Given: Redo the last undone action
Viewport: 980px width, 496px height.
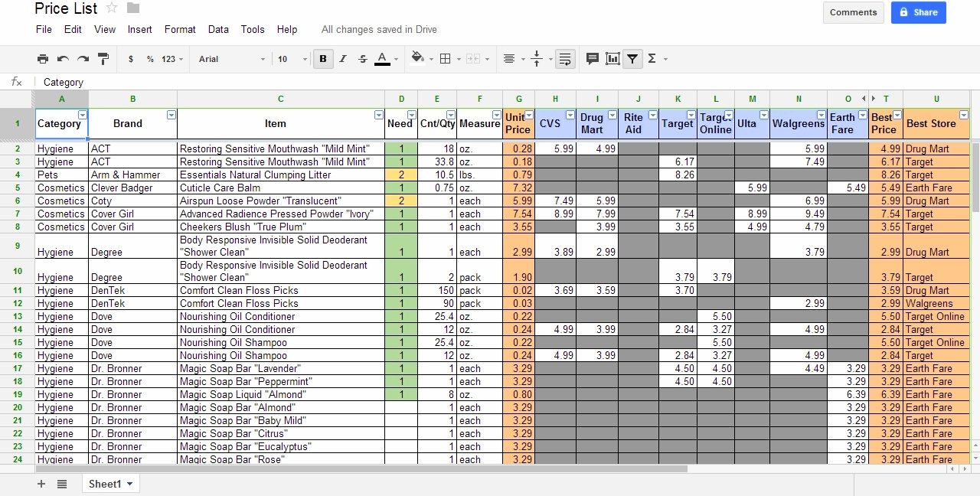Looking at the screenshot, I should click(83, 59).
